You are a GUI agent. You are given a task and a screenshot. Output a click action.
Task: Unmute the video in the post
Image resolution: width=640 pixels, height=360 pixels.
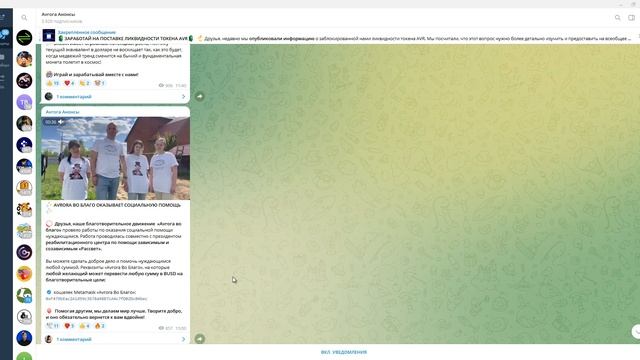tap(61, 122)
